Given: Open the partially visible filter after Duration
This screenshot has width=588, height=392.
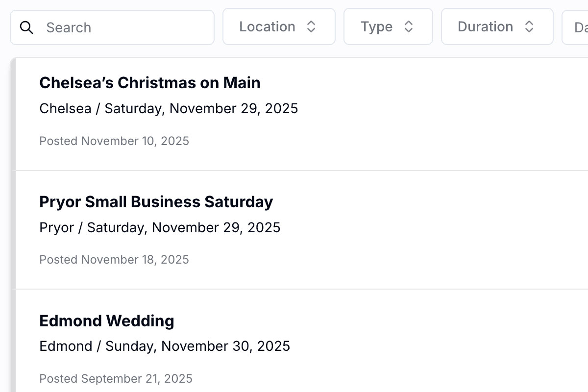Looking at the screenshot, I should (578, 26).
